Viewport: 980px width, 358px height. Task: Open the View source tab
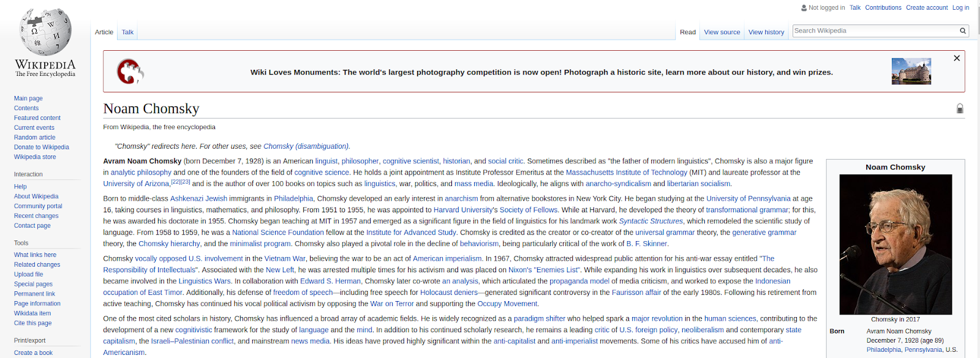pos(722,32)
